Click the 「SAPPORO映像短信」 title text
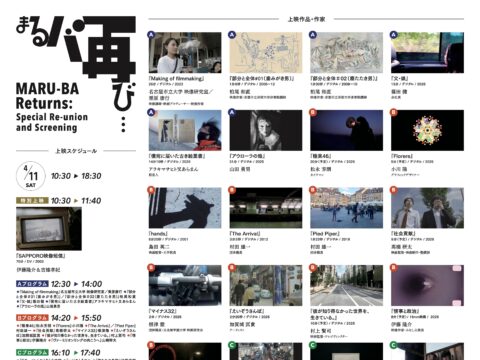Viewport: 480px width, 360px height. (x=41, y=256)
